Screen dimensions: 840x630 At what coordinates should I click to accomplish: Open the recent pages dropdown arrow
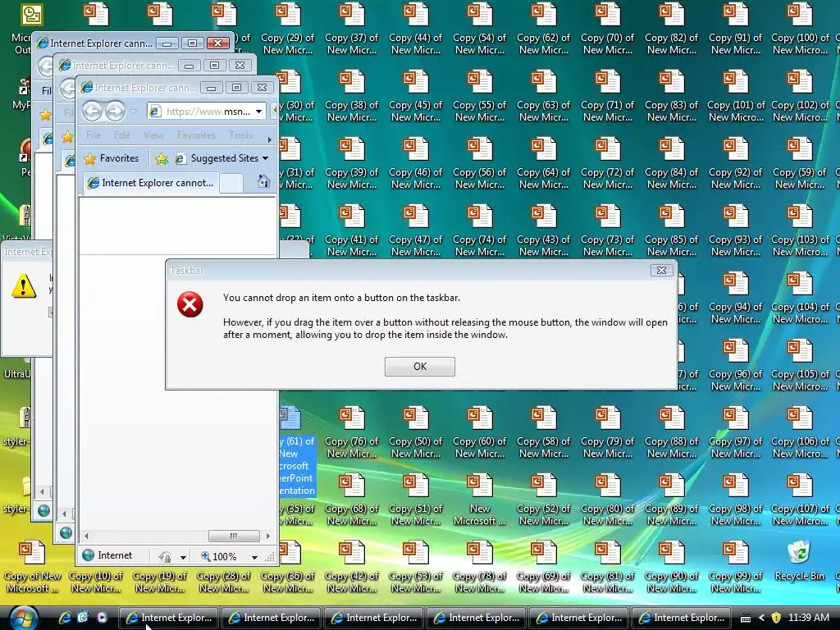pyautogui.click(x=134, y=112)
